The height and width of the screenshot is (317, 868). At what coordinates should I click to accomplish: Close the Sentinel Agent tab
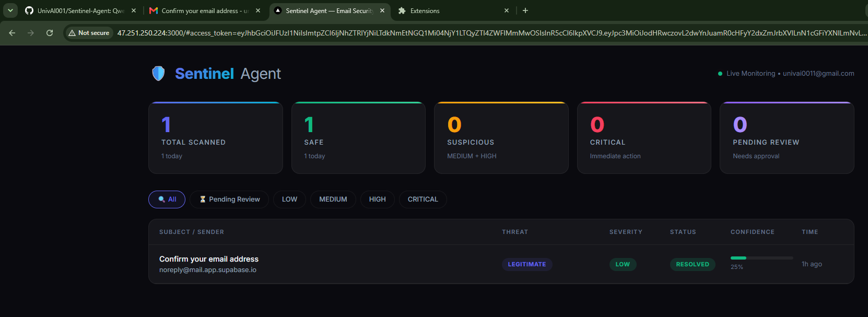[382, 10]
